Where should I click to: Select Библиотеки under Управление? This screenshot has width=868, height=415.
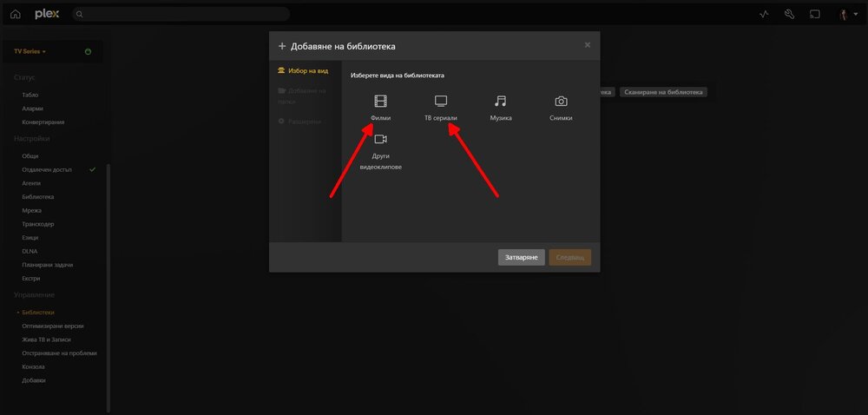click(38, 313)
